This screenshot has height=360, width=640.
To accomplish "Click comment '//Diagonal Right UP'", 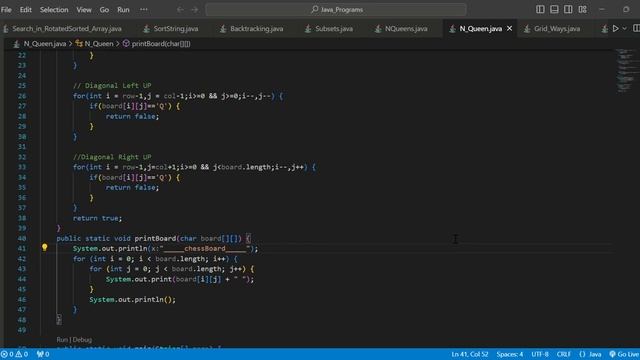I will click(112, 157).
